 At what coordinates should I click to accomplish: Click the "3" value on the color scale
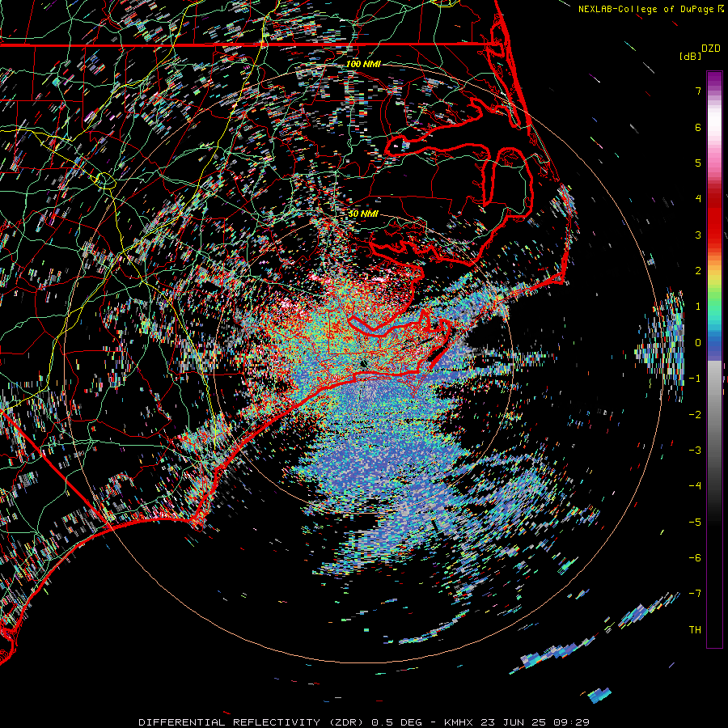click(698, 235)
